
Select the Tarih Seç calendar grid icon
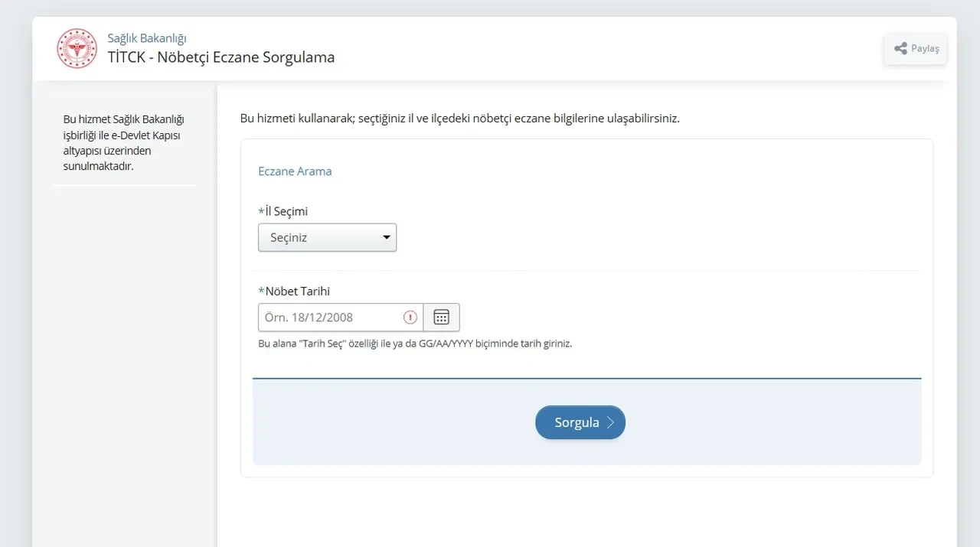click(x=441, y=317)
